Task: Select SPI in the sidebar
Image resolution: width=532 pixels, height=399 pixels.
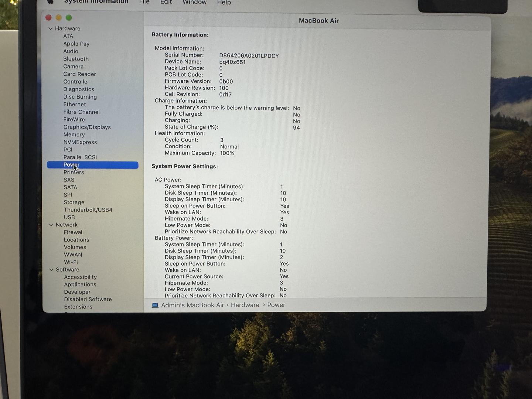Action: (x=68, y=195)
